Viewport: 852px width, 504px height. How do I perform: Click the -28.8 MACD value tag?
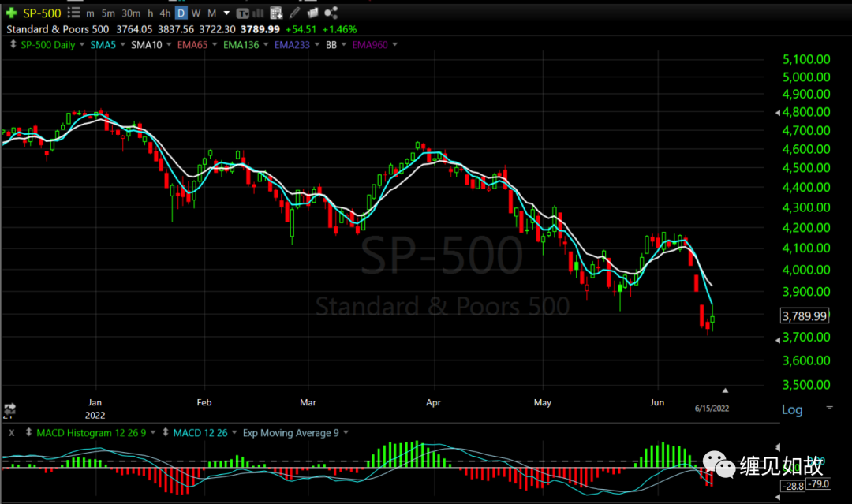[x=794, y=486]
